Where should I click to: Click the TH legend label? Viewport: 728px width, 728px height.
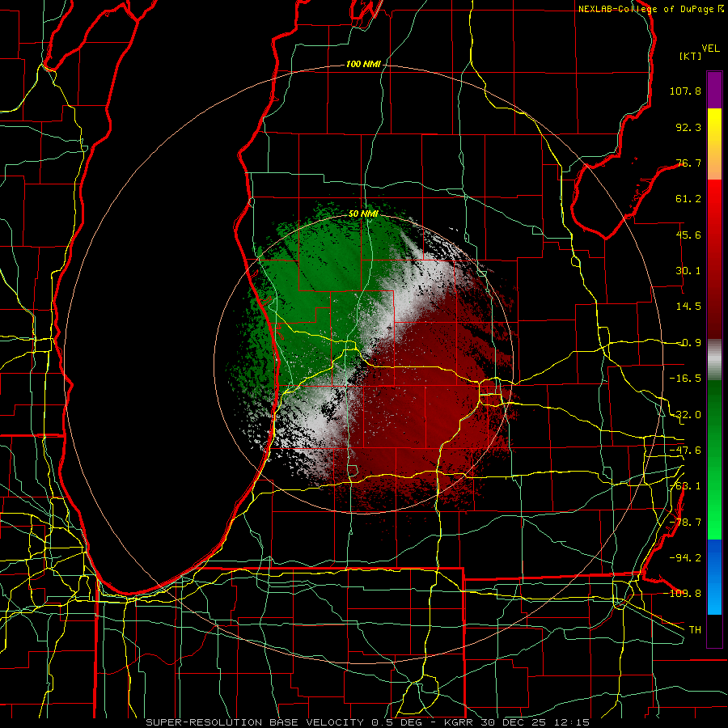coord(695,630)
